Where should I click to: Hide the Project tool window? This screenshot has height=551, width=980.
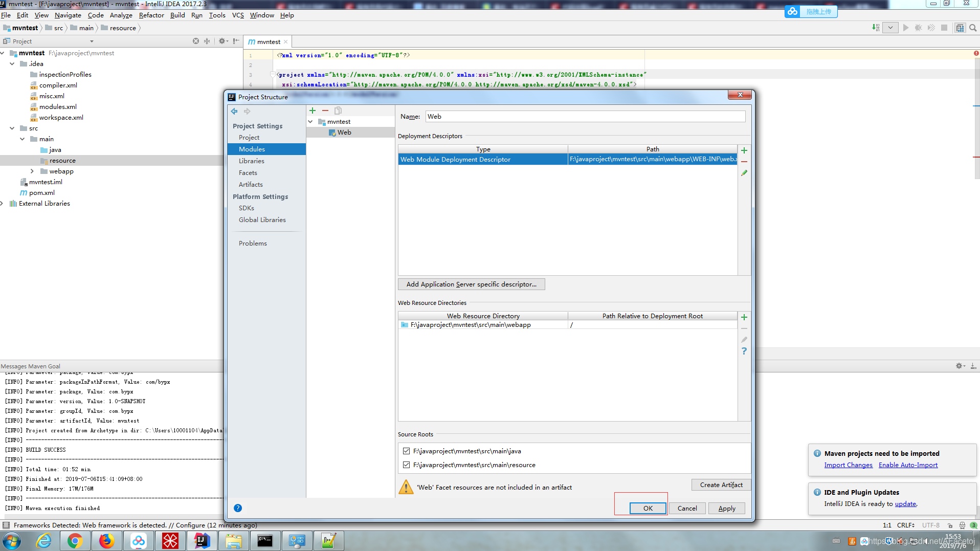tap(236, 41)
